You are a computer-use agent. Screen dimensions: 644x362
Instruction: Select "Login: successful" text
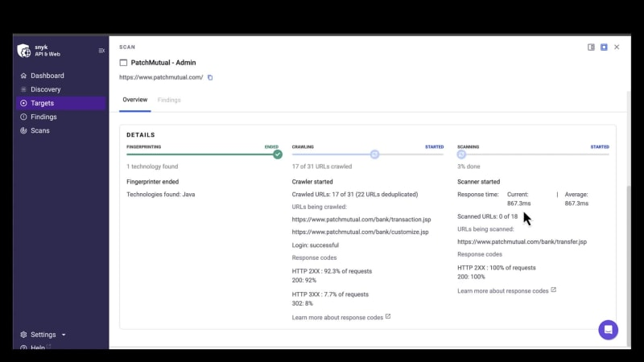click(315, 245)
